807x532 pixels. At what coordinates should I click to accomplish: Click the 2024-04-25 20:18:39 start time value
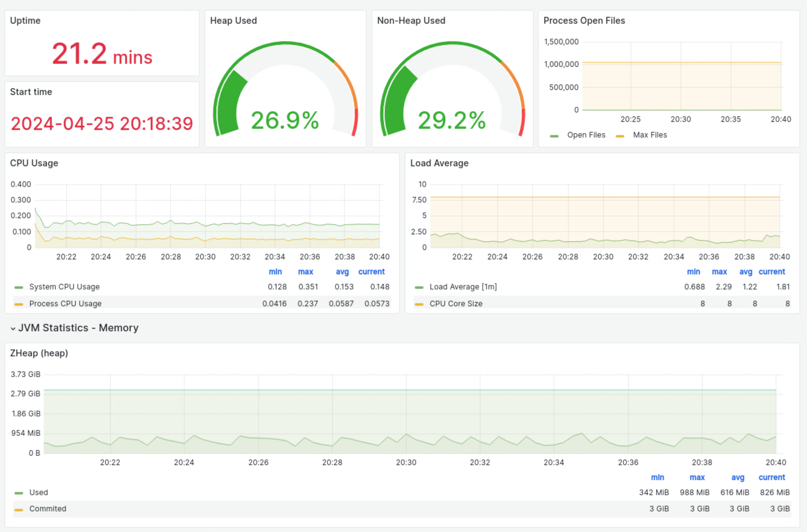102,123
